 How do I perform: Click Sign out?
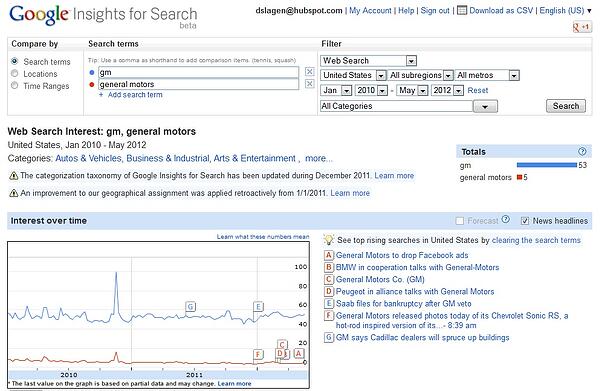435,11
